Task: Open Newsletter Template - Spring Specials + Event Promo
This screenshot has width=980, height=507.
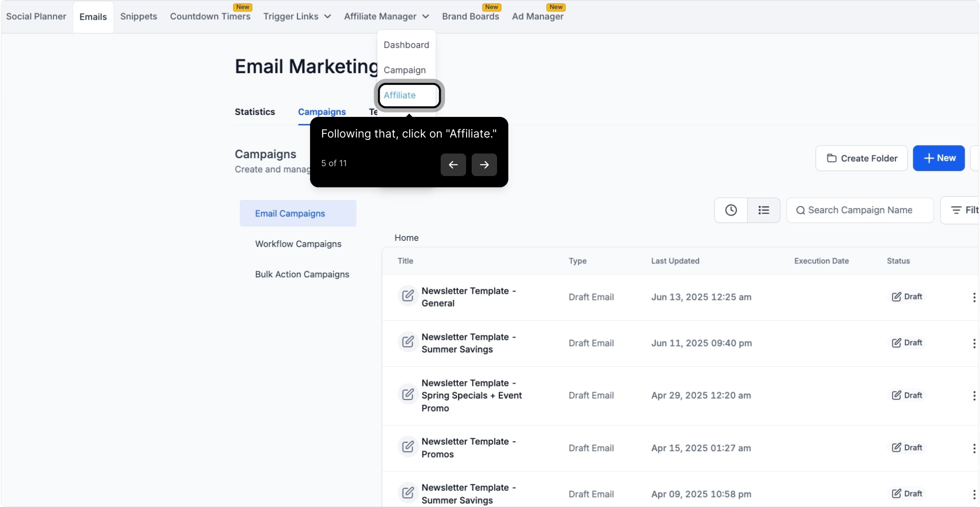Action: coord(472,395)
